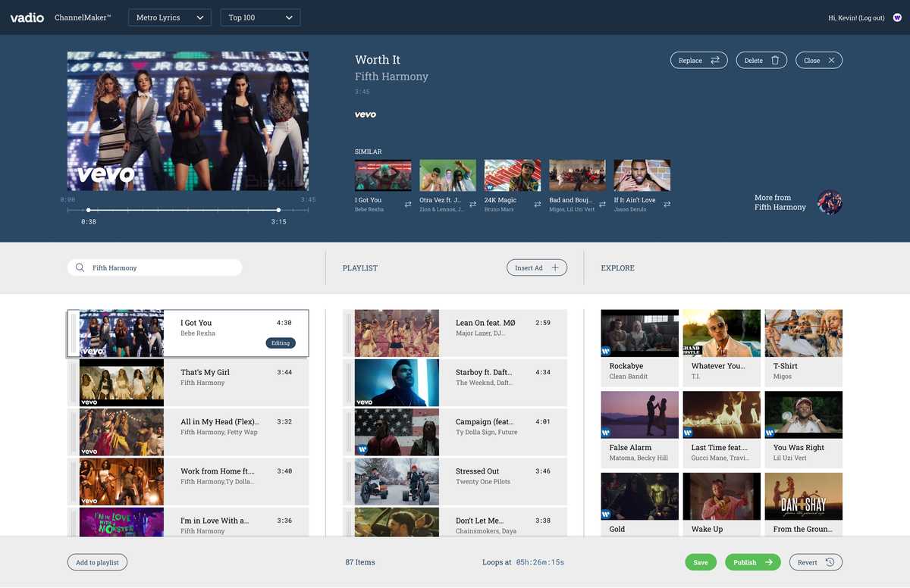Click the Whatever You Need explore thumbnail
This screenshot has height=588, width=910.
pos(722,333)
